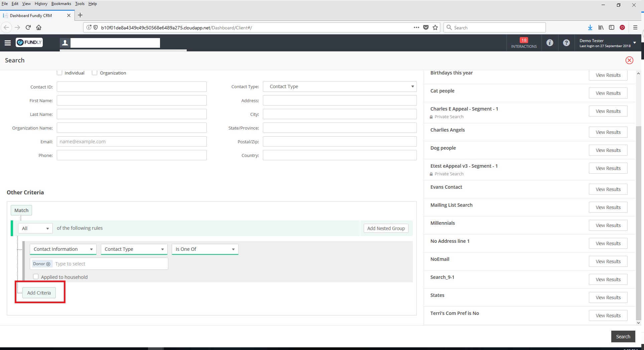
Task: Go to browser home page
Action: (39, 27)
